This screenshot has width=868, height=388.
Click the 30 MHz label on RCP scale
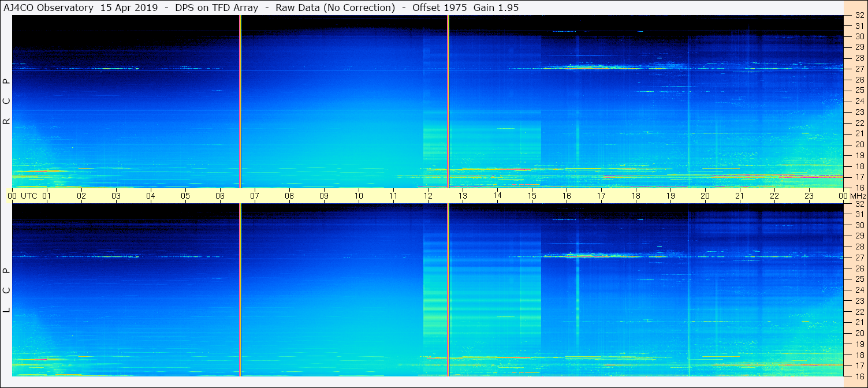pyautogui.click(x=859, y=36)
